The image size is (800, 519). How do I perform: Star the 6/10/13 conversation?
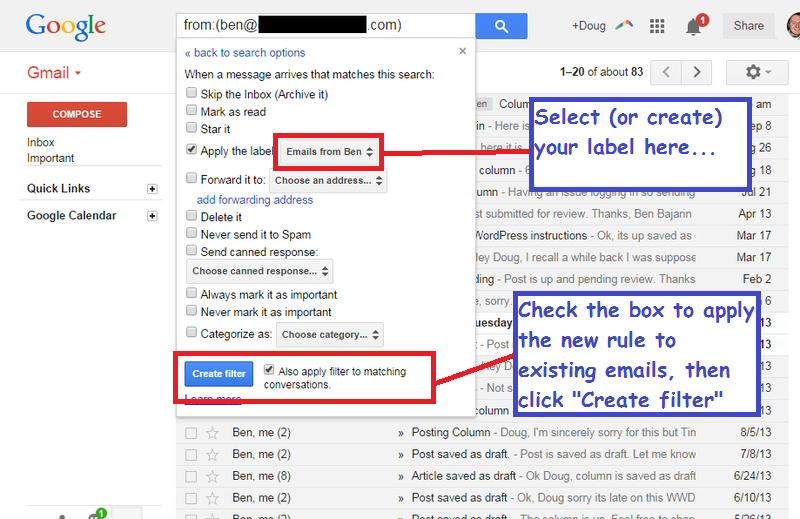click(212, 498)
